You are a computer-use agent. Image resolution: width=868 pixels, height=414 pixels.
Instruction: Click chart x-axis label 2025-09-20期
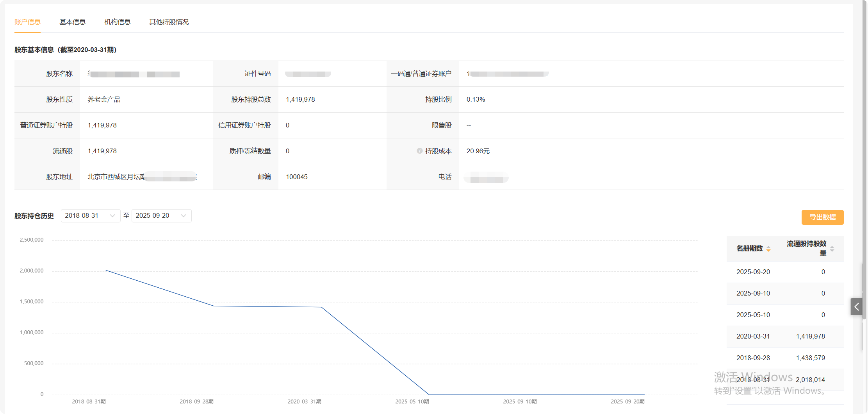coord(628,402)
